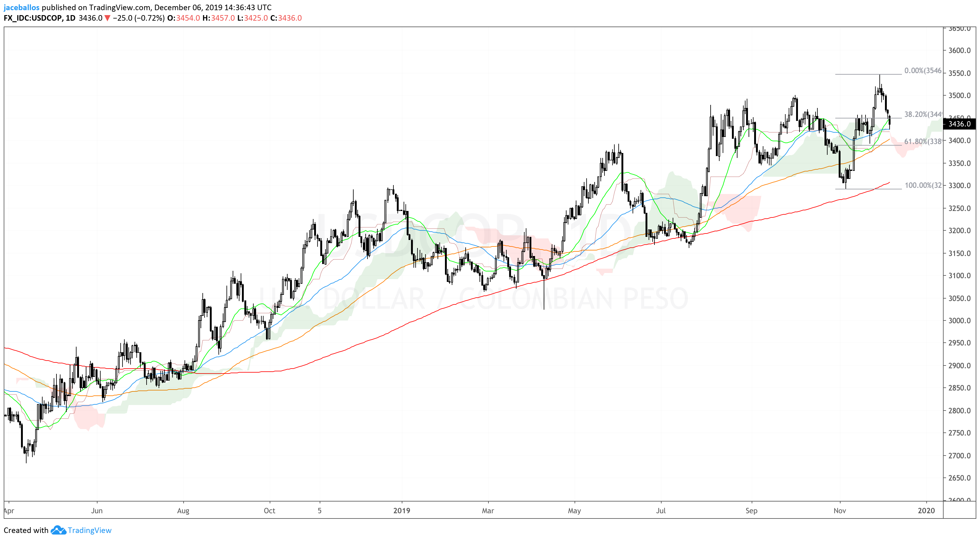Select the 61.80% Fibonacci level label
Viewport: 980px width, 541px height.
coord(923,142)
